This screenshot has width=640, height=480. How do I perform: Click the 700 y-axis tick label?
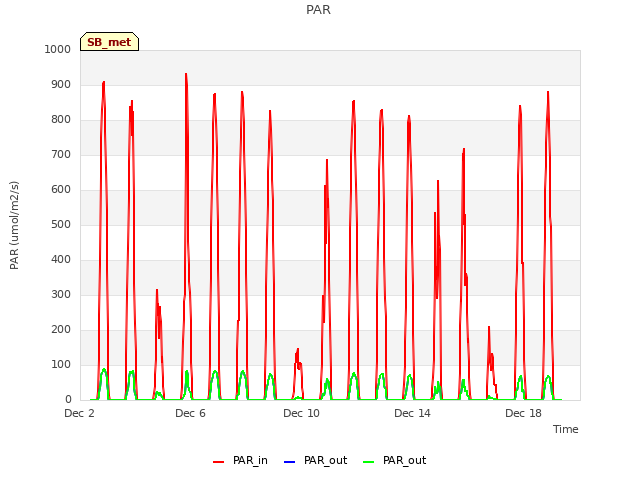61,155
